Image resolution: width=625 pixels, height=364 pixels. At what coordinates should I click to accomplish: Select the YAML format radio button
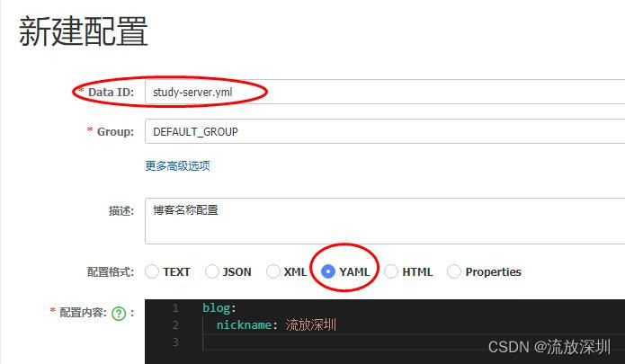(328, 271)
